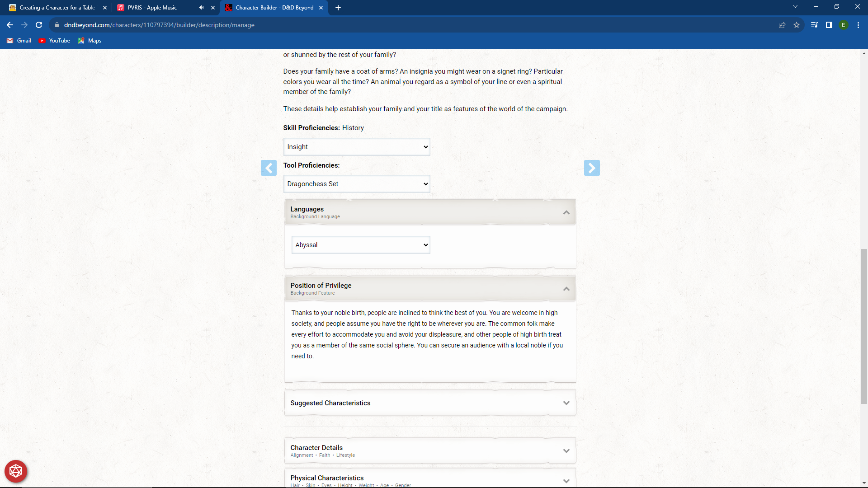The width and height of the screenshot is (868, 488).
Task: Click the page reload icon
Action: click(x=38, y=25)
